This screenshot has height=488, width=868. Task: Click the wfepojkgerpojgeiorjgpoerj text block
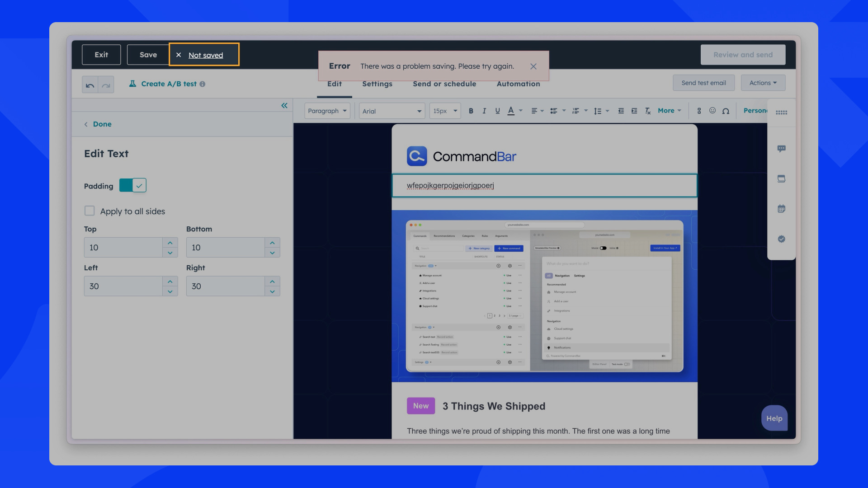[544, 186]
